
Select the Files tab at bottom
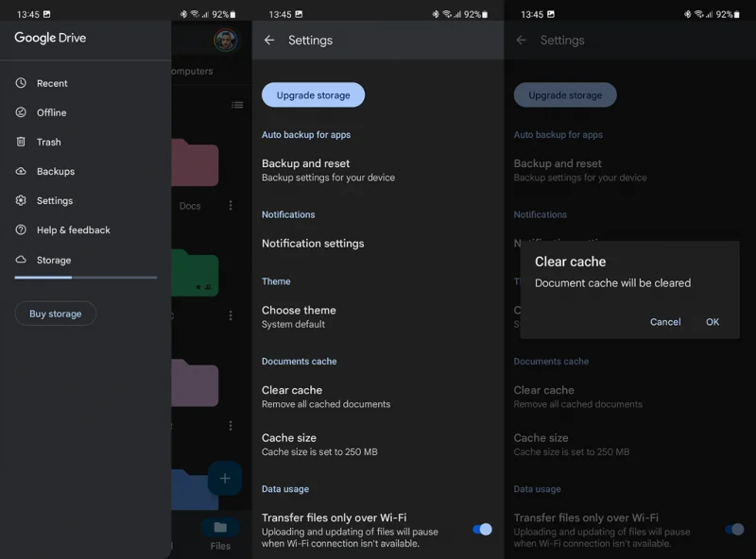tap(220, 534)
